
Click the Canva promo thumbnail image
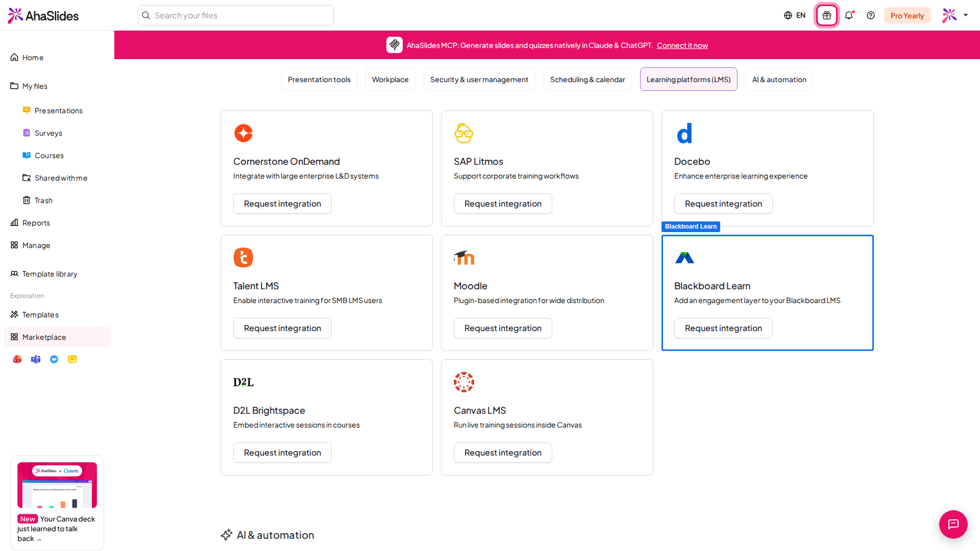tap(57, 485)
